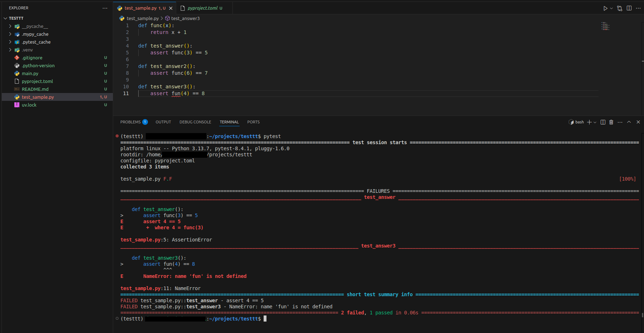The width and height of the screenshot is (644, 333).
Task: Click the ~/projects/testtt path in last prompt
Action: pos(234,319)
